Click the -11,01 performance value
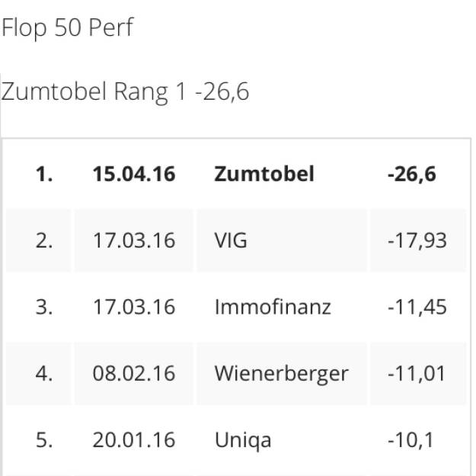 click(417, 373)
